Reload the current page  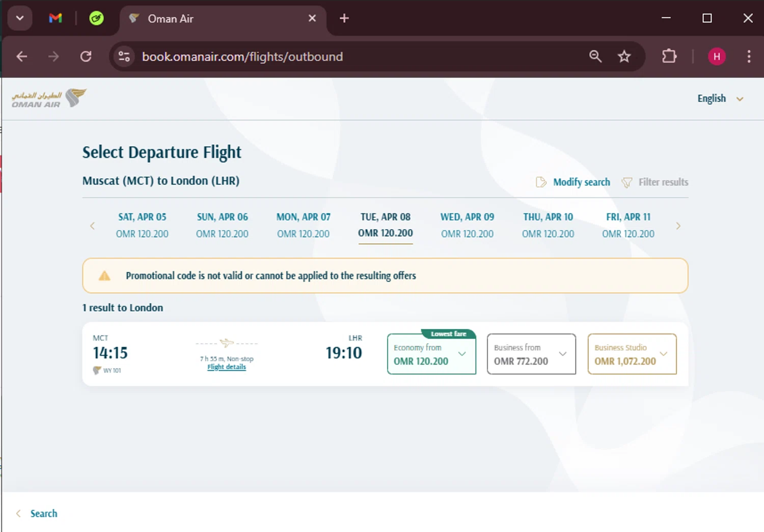(86, 57)
